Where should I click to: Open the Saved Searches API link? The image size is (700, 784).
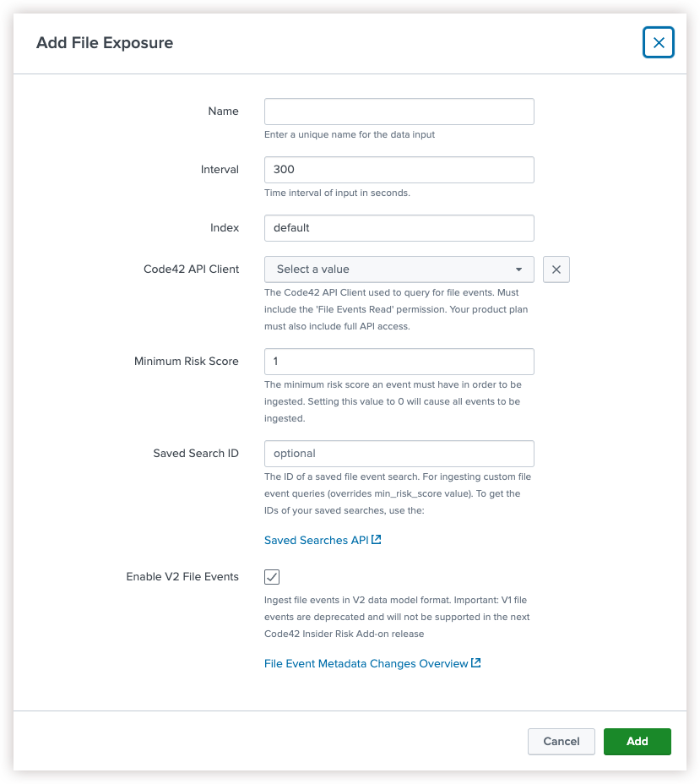tap(316, 539)
